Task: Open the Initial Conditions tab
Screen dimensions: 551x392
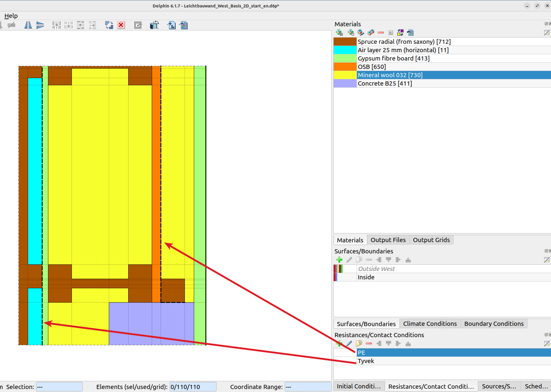Action: 359,386
